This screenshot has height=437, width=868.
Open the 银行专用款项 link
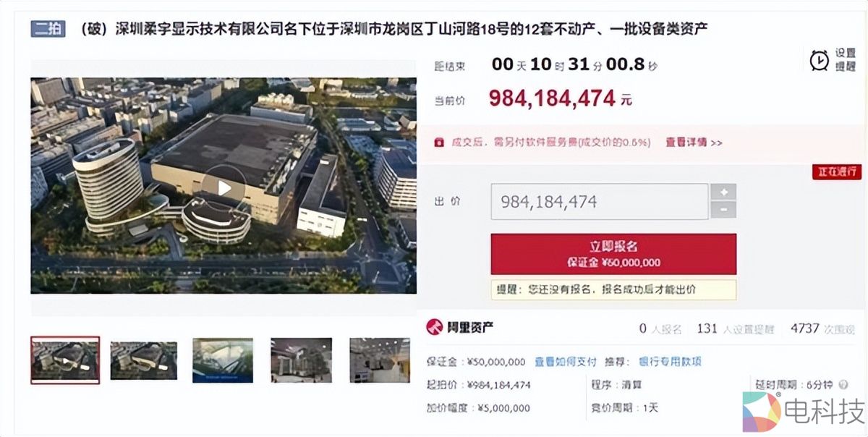pos(670,362)
